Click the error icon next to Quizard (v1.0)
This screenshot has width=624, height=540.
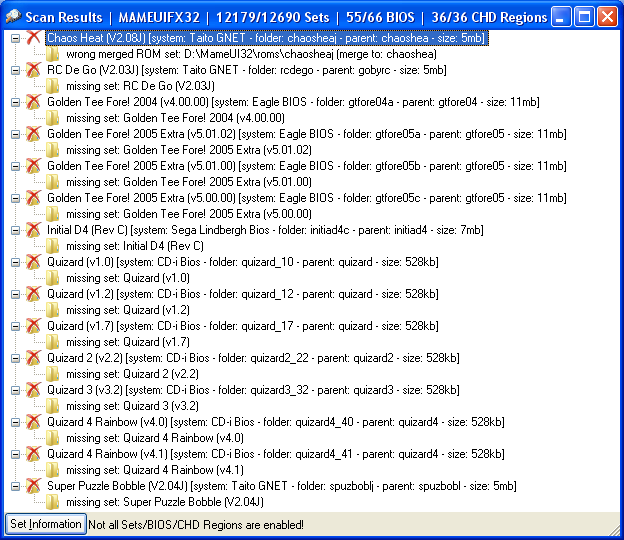click(33, 262)
